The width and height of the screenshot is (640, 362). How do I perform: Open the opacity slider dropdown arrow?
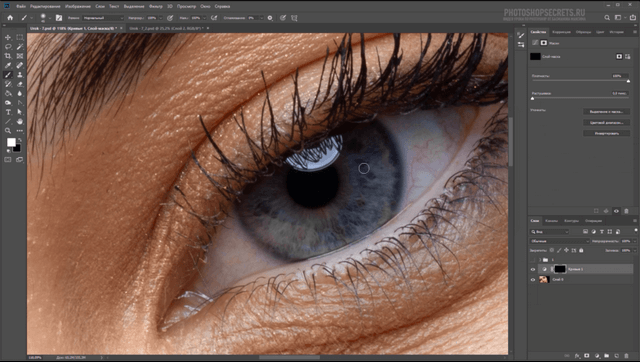160,18
